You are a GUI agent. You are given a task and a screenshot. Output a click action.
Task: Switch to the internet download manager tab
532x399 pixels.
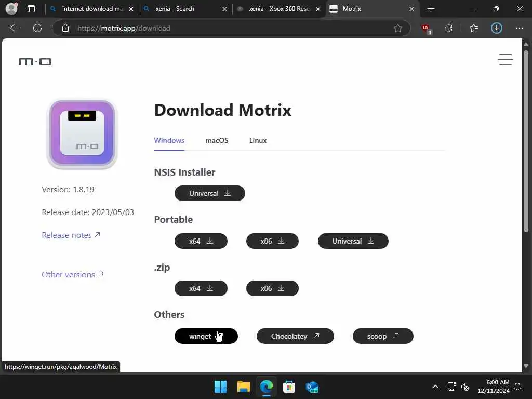coord(91,9)
